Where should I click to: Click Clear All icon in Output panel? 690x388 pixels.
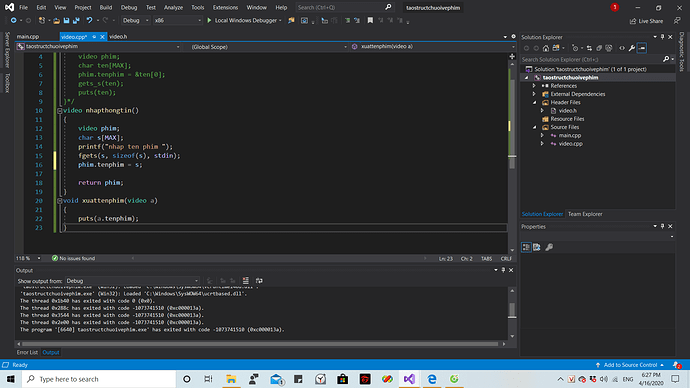pos(246,281)
